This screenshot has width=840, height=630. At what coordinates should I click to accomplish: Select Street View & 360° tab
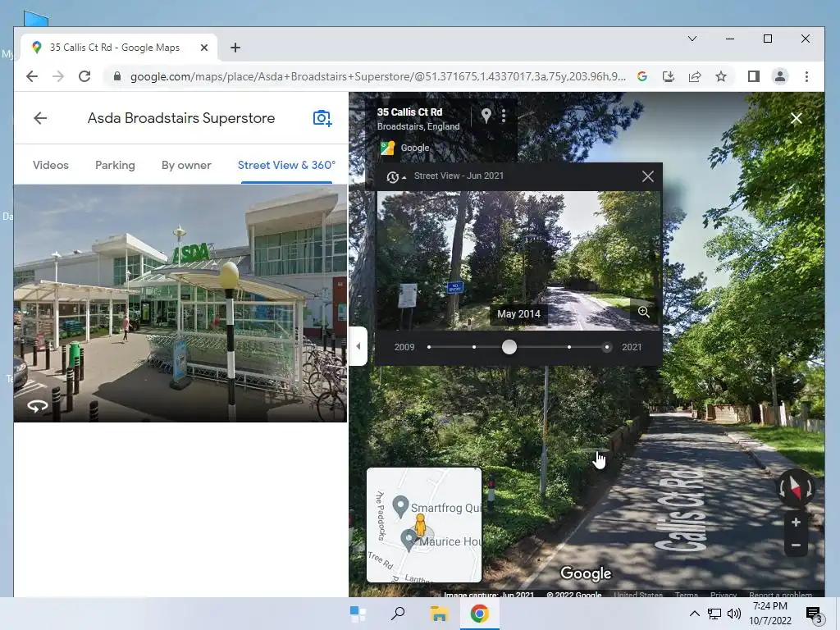coord(286,165)
